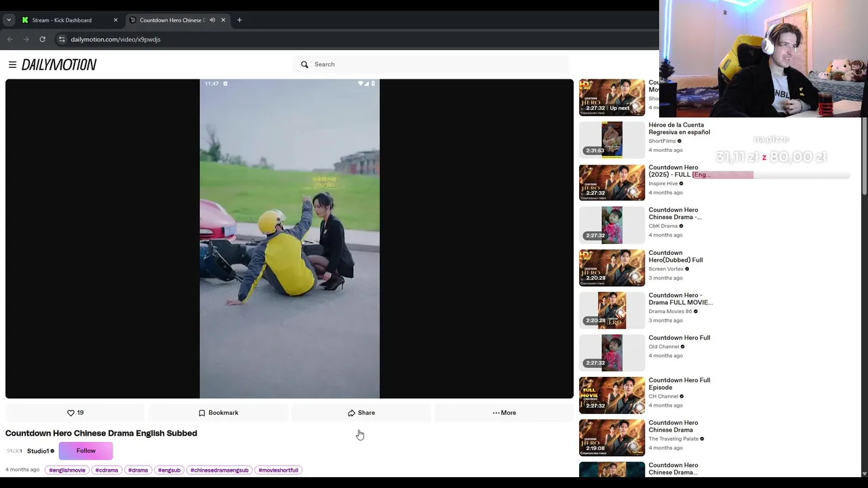Open Countdown Hero (2025) - FULL thumbnail
Viewport: 868px width, 488px height.
tap(612, 182)
